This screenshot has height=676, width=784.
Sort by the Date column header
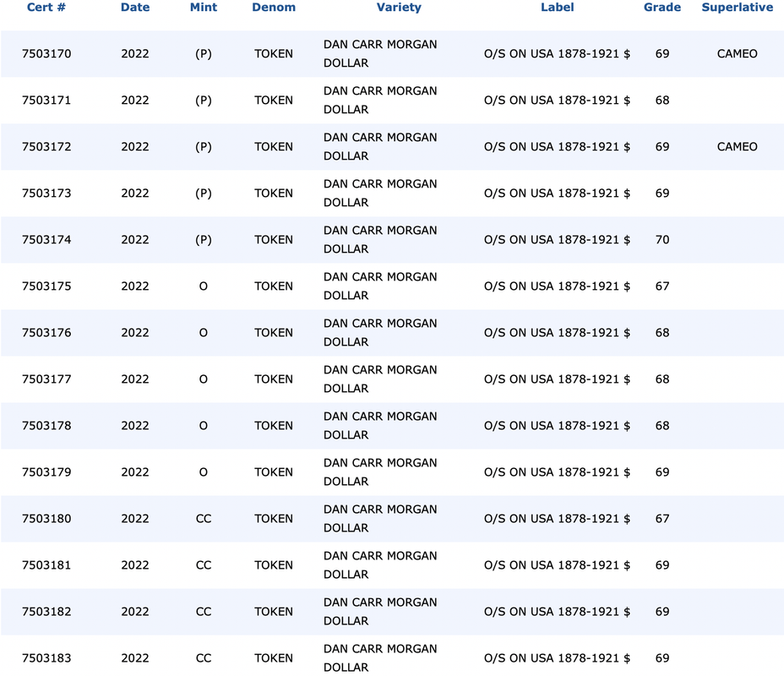point(135,8)
